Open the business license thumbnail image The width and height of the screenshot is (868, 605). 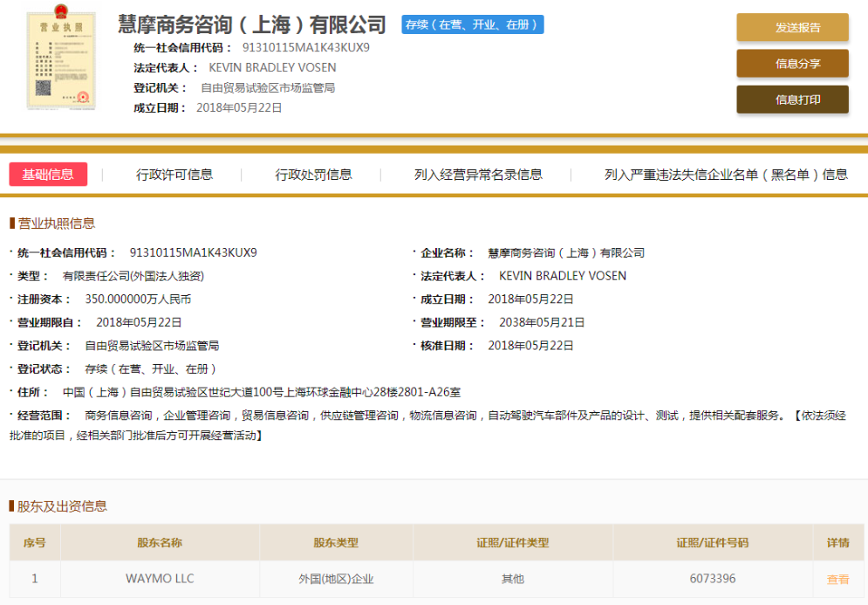pyautogui.click(x=61, y=58)
